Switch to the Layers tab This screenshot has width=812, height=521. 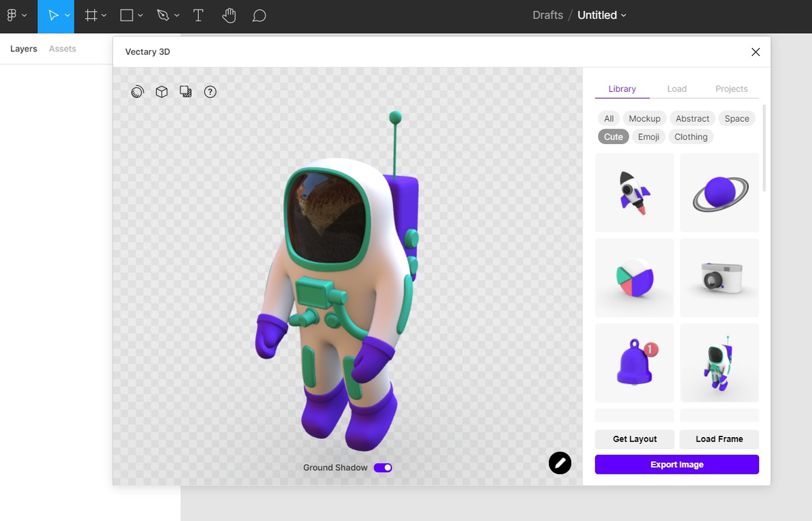pos(24,49)
